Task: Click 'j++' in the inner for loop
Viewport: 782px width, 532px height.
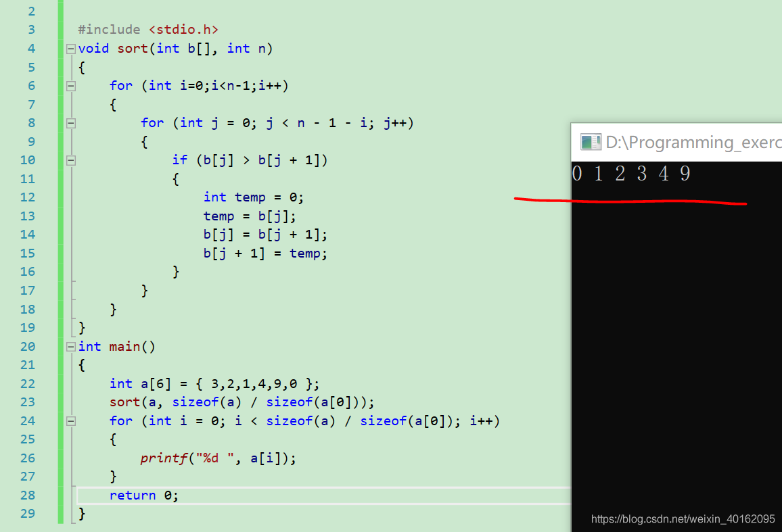Action: pos(395,123)
